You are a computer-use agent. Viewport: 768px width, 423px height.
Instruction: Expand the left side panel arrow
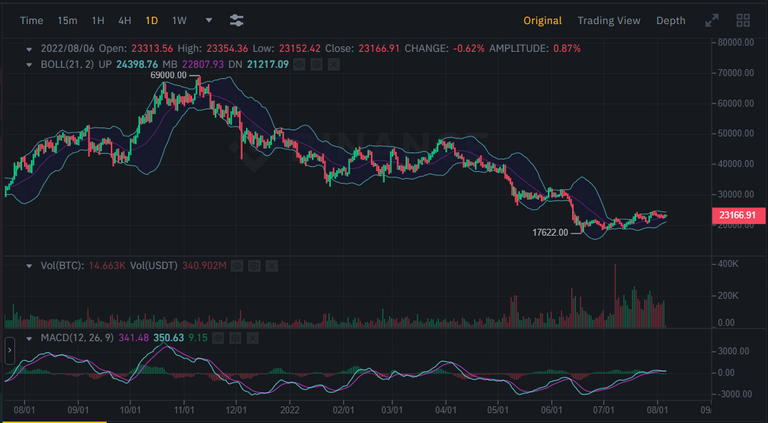pos(9,350)
